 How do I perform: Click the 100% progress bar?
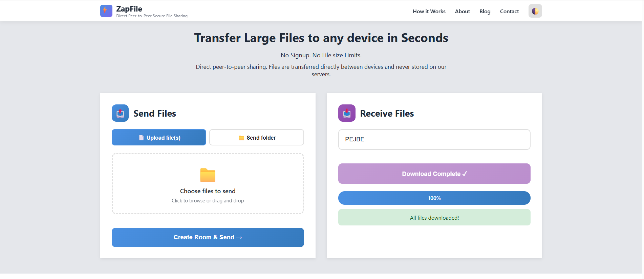[x=434, y=198]
